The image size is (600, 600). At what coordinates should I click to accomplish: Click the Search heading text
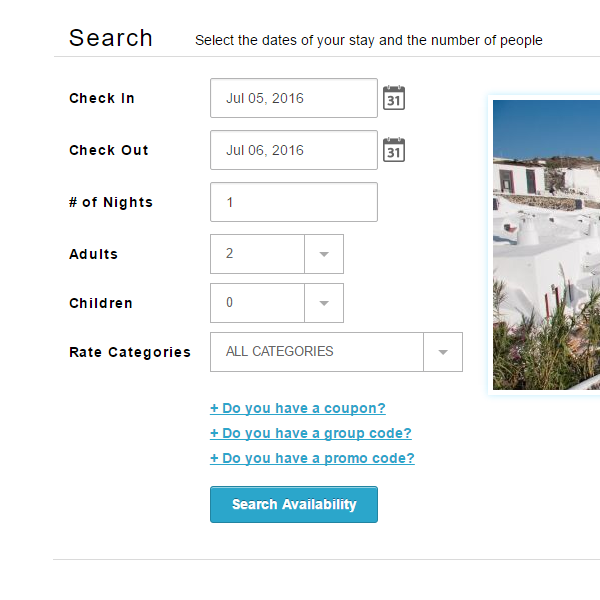click(111, 38)
